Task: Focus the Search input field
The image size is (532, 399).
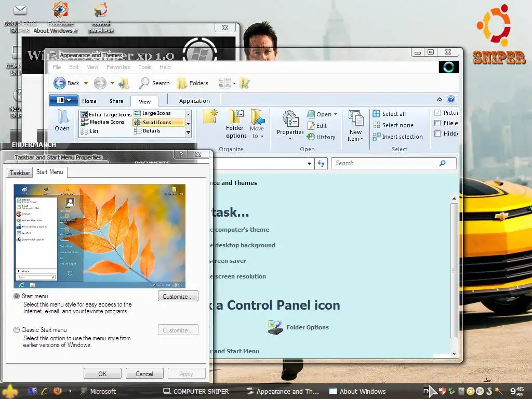Action: [394, 163]
